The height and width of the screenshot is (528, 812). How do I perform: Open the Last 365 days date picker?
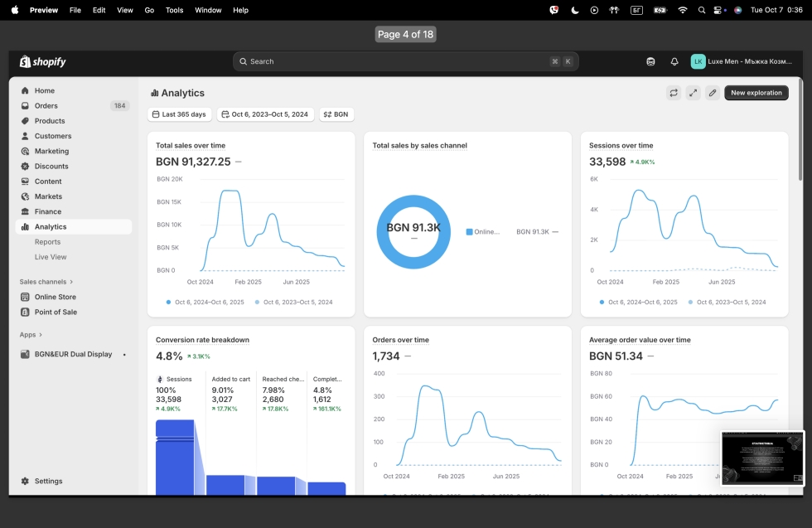coord(179,114)
